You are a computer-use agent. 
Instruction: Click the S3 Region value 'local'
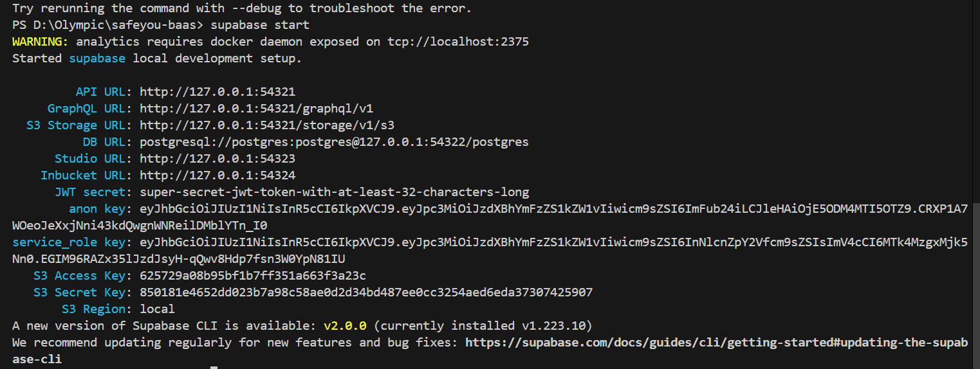pyautogui.click(x=157, y=309)
